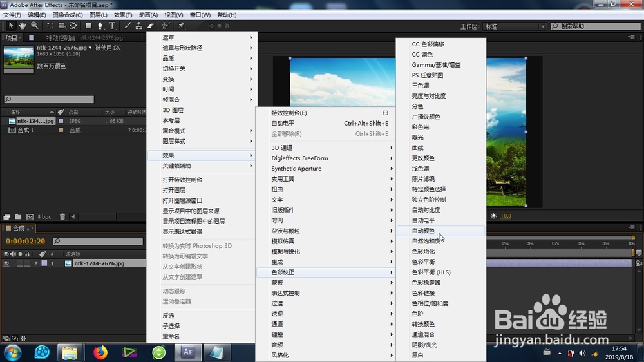Open the 工作区 标准 workspace dropdown
Screen dimensions: 644x362
point(515,26)
